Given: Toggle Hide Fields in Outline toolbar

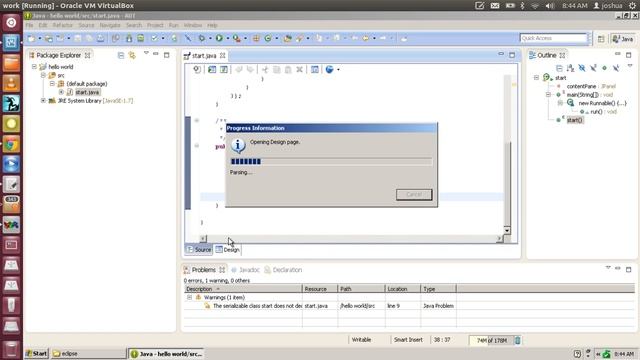Looking at the screenshot, I should click(x=582, y=68).
